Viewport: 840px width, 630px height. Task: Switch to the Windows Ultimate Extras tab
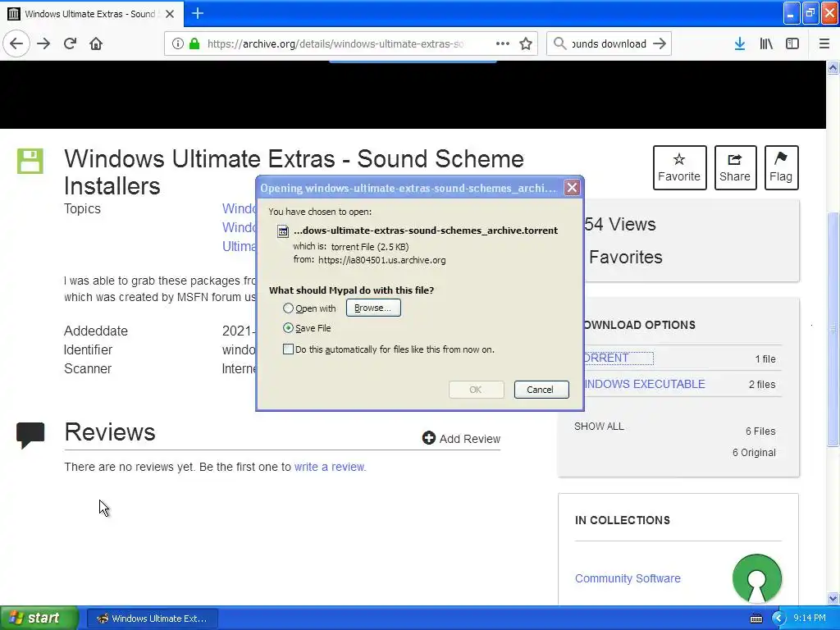click(x=90, y=14)
